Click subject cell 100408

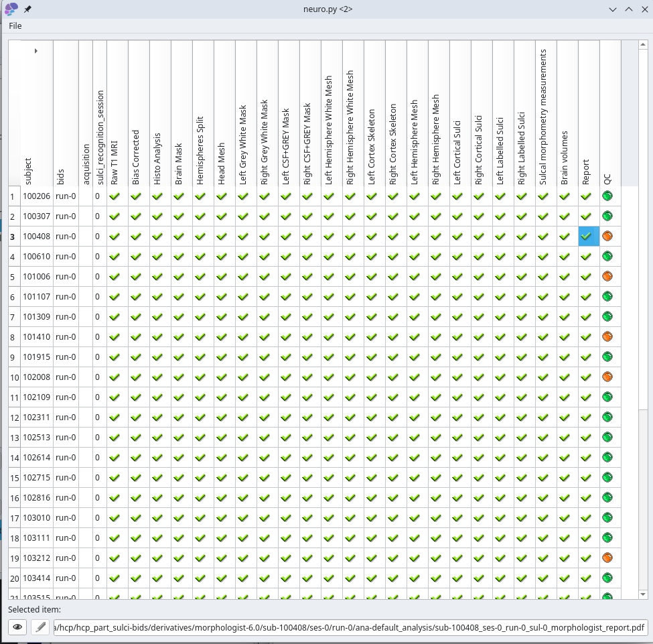point(37,237)
